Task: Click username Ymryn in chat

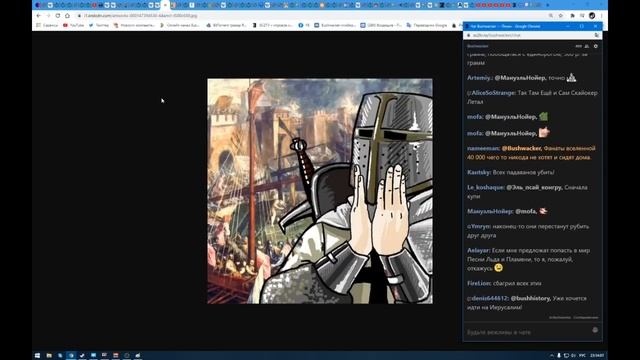Action: (x=480, y=226)
